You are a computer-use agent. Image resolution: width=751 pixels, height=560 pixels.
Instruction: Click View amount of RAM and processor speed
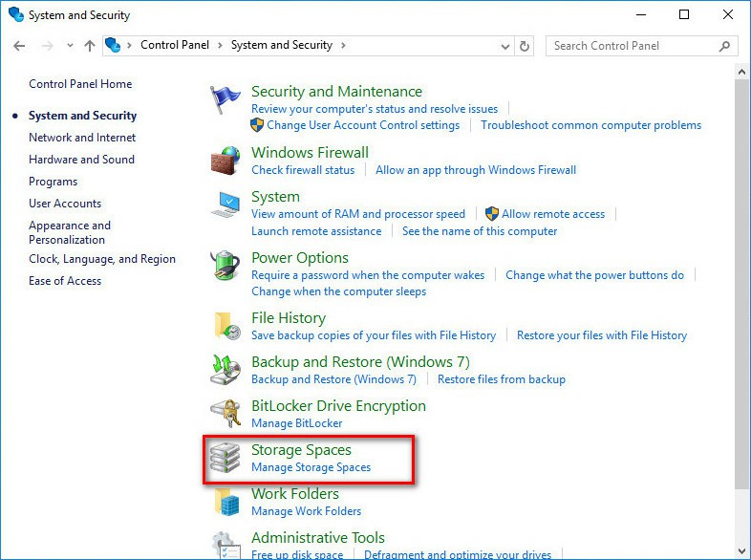click(358, 214)
